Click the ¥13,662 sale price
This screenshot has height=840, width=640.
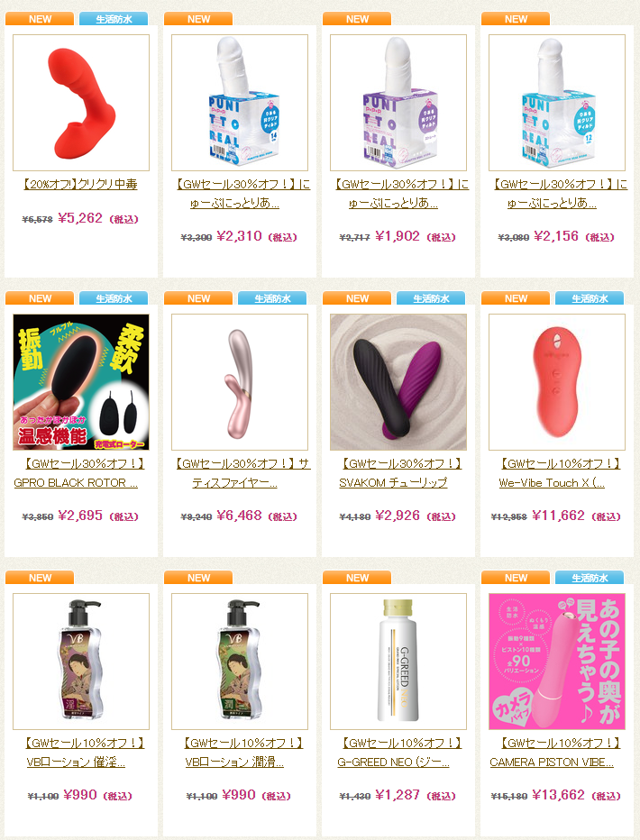(x=558, y=795)
